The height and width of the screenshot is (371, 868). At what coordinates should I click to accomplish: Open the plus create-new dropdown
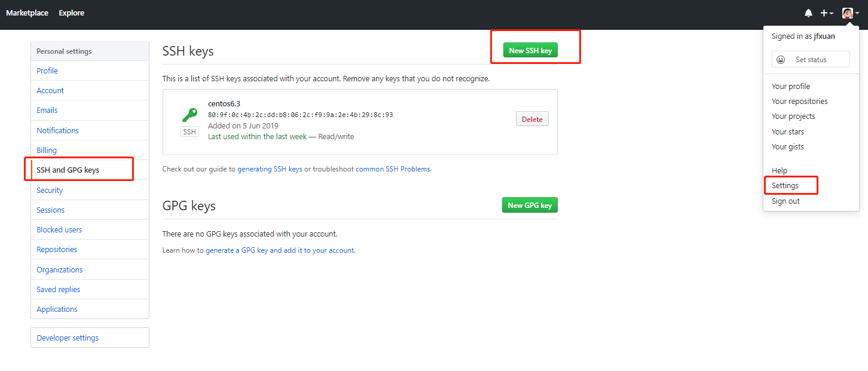[827, 13]
